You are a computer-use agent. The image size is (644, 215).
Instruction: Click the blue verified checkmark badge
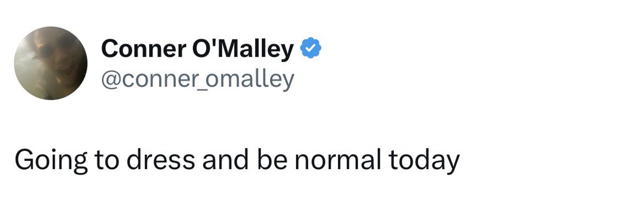[x=311, y=48]
